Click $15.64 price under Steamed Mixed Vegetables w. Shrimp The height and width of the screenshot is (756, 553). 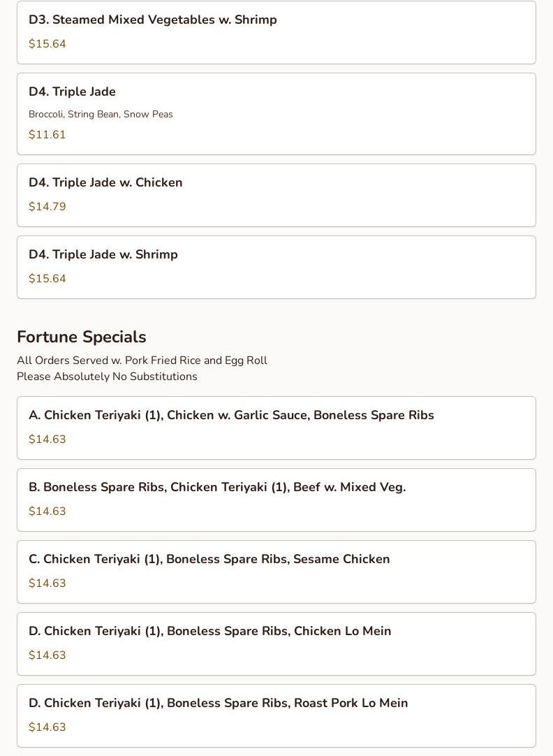(x=47, y=44)
